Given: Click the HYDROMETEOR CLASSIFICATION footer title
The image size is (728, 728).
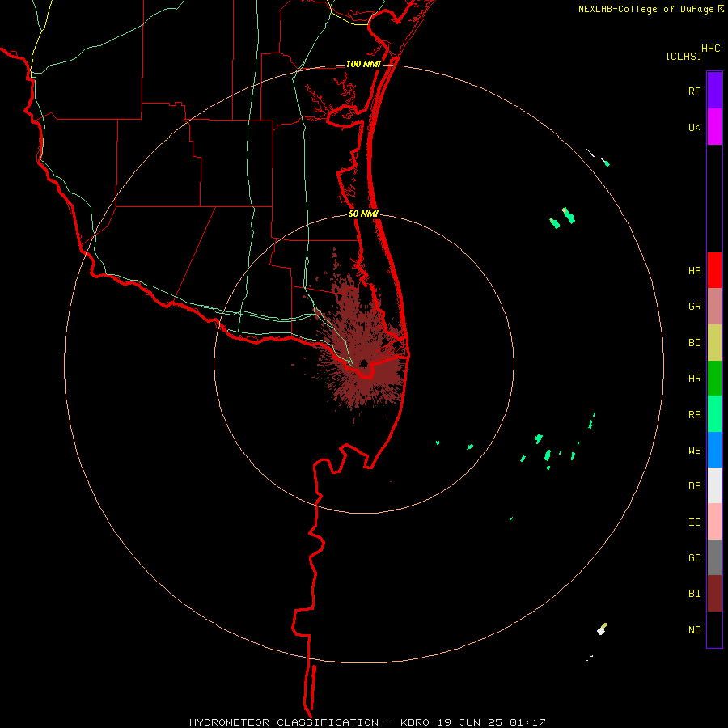Looking at the screenshot, I should (284, 722).
